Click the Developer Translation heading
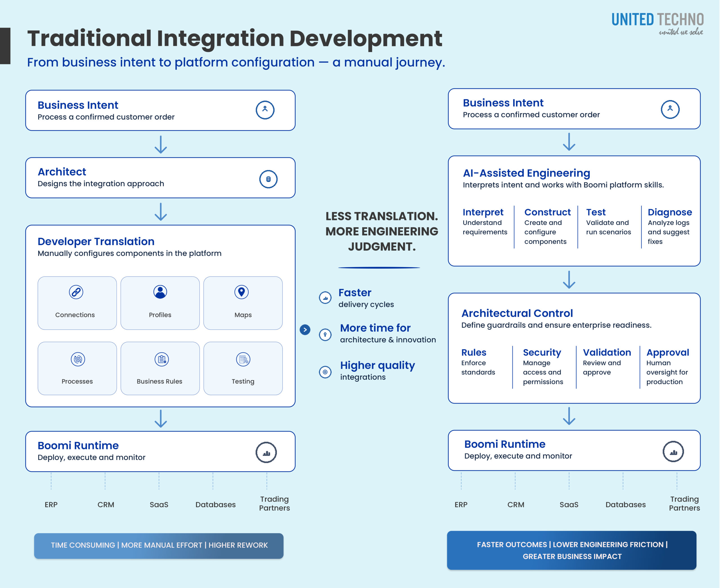The image size is (720, 588). (x=96, y=241)
